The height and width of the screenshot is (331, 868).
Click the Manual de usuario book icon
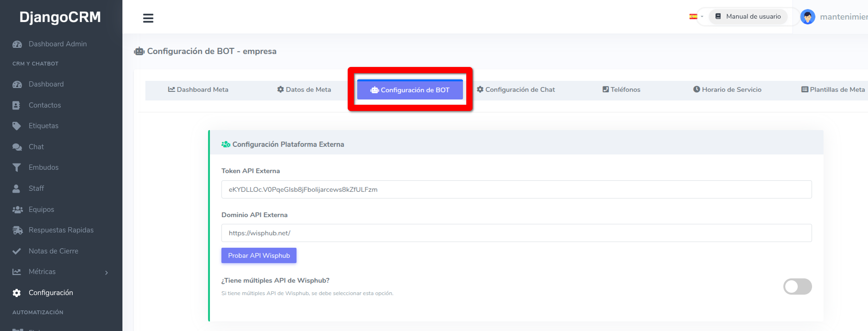point(718,16)
